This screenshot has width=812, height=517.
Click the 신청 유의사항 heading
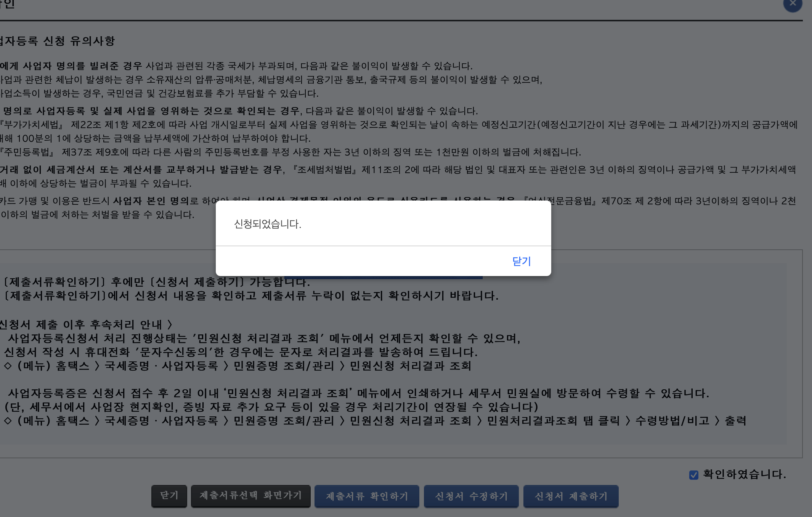(x=57, y=41)
